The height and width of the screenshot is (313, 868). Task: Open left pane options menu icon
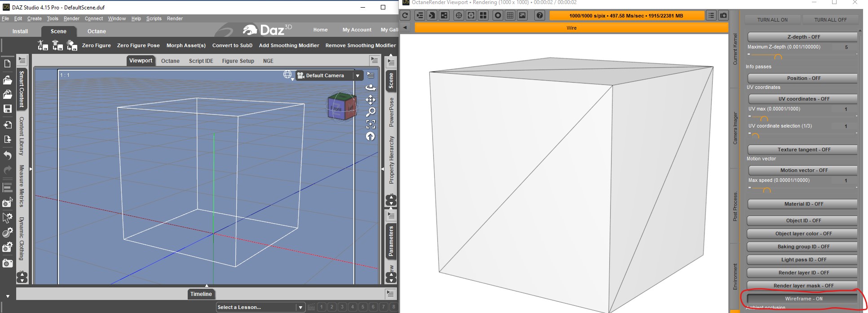tap(22, 60)
